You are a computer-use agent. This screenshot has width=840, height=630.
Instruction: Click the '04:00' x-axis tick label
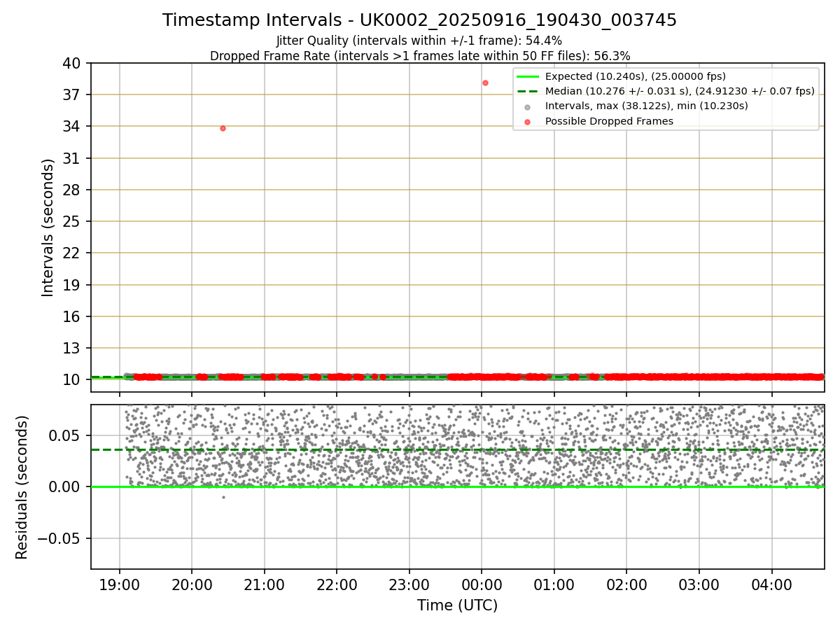tap(772, 584)
